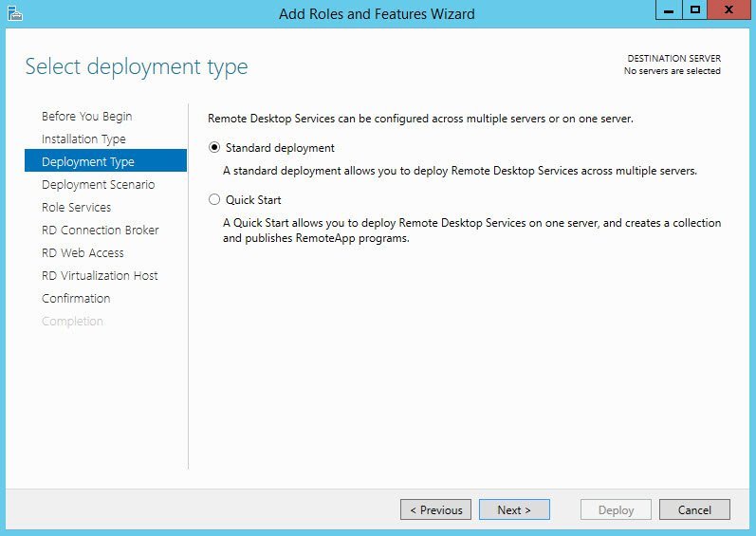
Task: Select RD Virtualization Host in sidebar
Action: coord(100,276)
